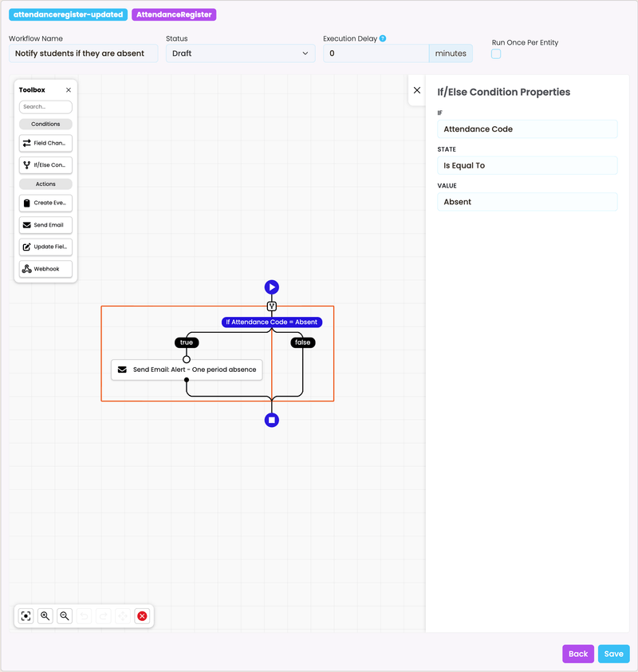Choose the Update Field action tool
The height and width of the screenshot is (672, 638).
pos(45,247)
